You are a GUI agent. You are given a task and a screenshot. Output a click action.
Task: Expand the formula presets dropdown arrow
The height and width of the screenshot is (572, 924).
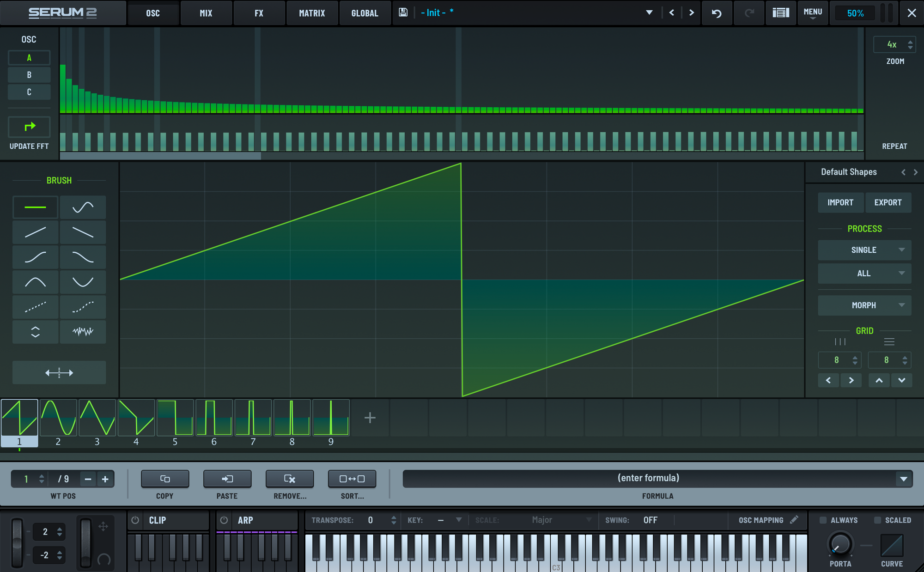[904, 479]
